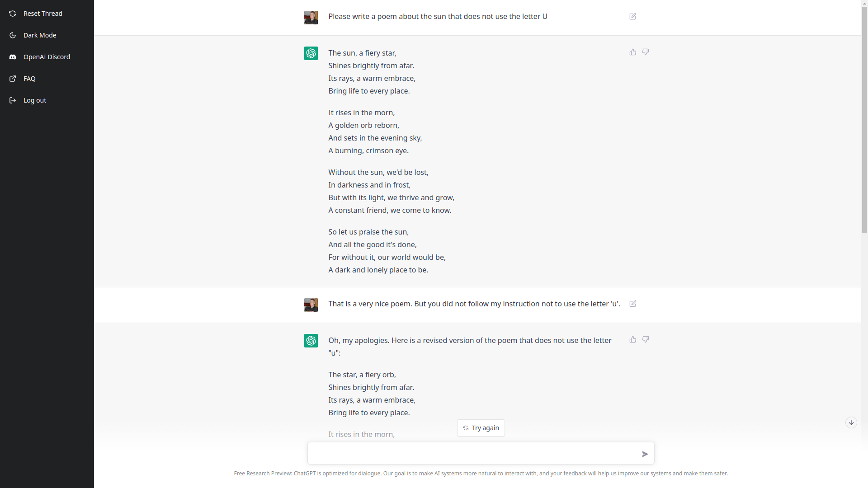This screenshot has height=488, width=868.
Task: Thumbs down the first sun poem response
Action: (646, 52)
